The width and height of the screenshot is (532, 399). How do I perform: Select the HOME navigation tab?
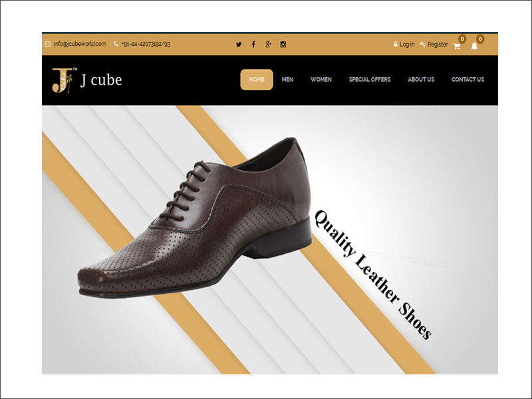(257, 80)
